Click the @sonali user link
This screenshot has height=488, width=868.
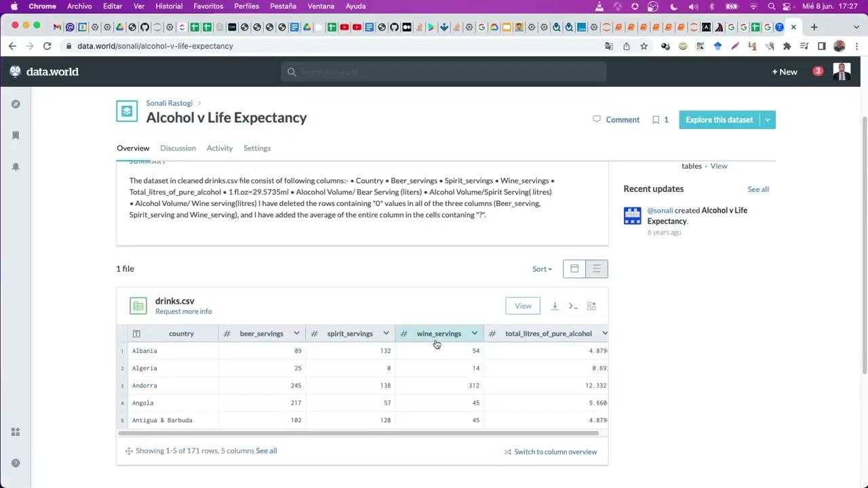pyautogui.click(x=660, y=211)
